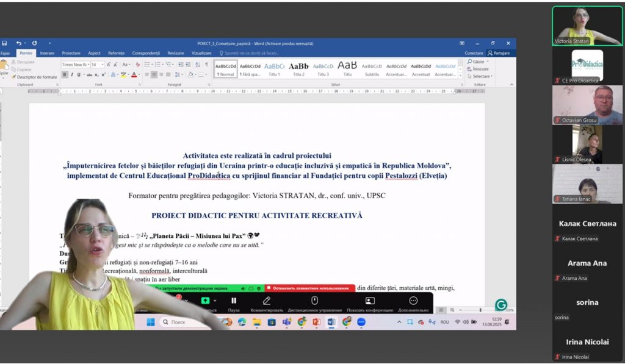
Task: Clear all formatting
Action: tap(138, 65)
